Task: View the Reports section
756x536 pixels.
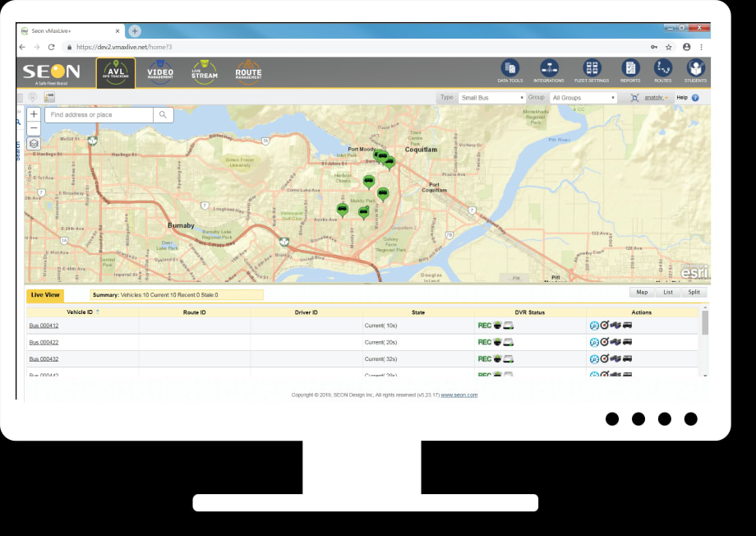Action: [x=630, y=70]
